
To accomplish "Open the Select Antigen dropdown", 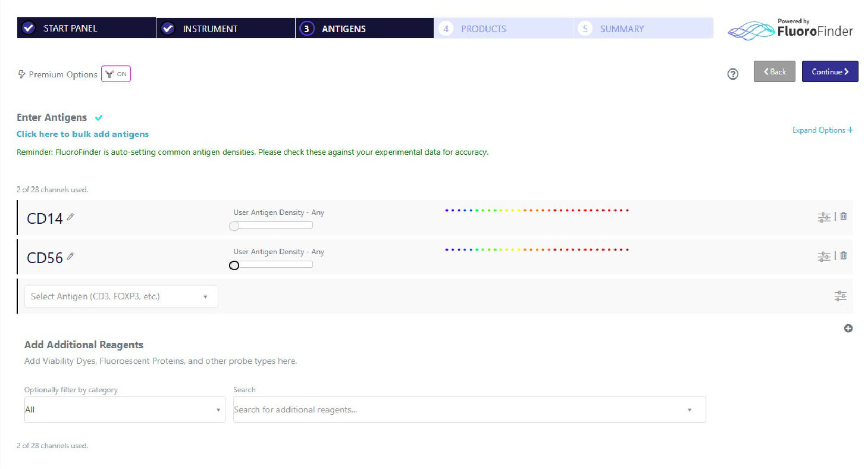I will pyautogui.click(x=121, y=296).
